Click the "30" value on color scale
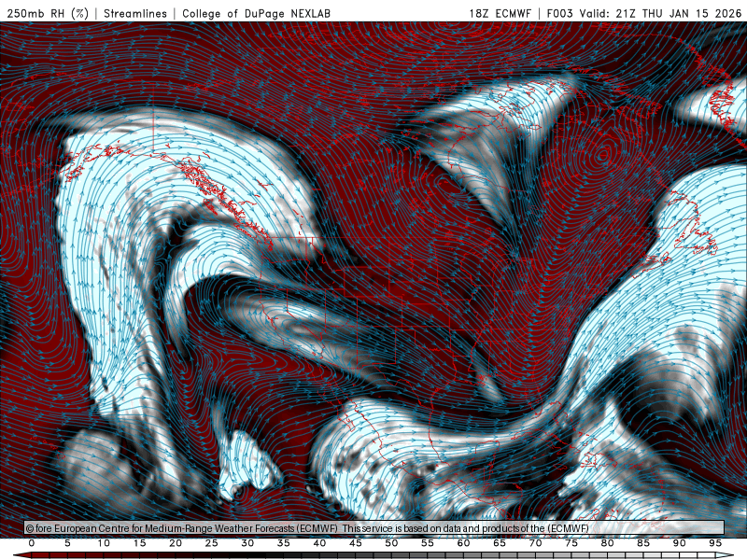Image resolution: width=747 pixels, height=560 pixels. pos(247,543)
